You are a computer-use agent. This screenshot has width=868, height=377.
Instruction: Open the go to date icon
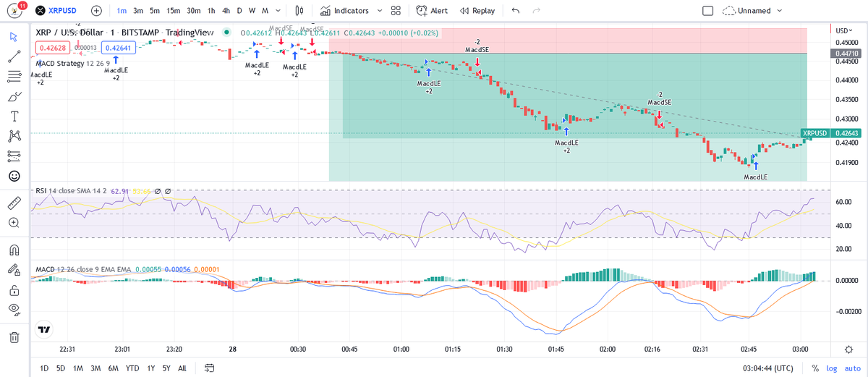coord(210,368)
